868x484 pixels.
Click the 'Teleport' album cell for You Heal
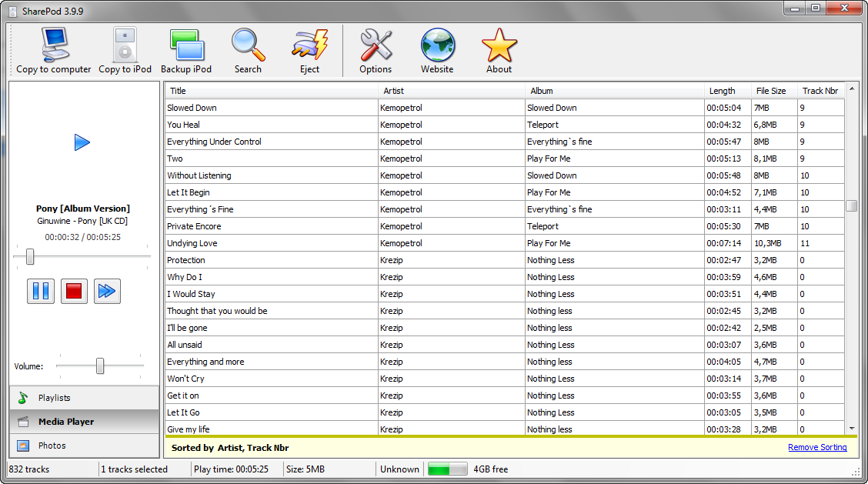pyautogui.click(x=615, y=125)
